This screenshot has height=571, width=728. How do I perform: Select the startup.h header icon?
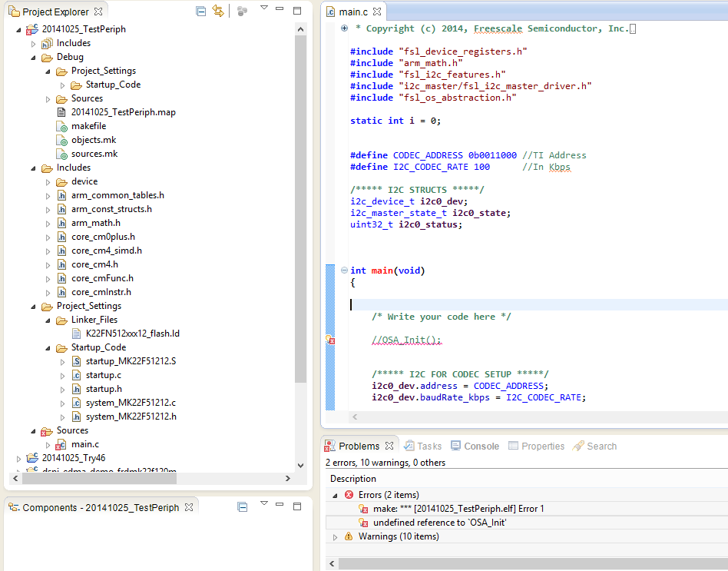[x=76, y=389]
